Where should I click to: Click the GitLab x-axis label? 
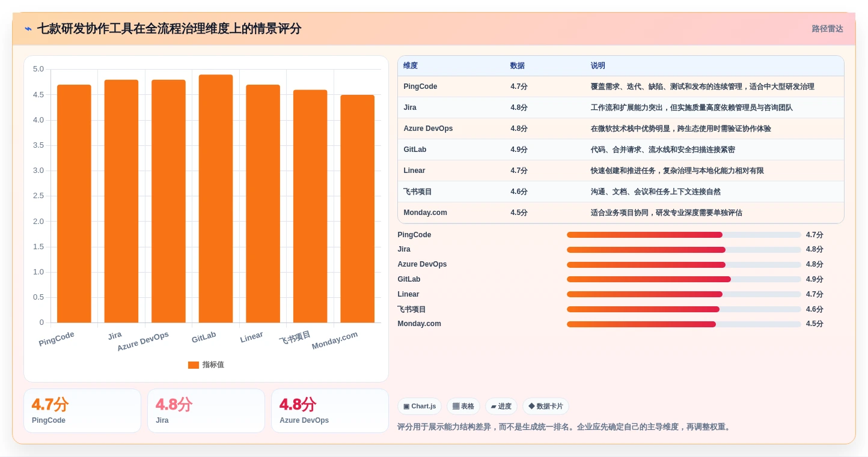[204, 337]
